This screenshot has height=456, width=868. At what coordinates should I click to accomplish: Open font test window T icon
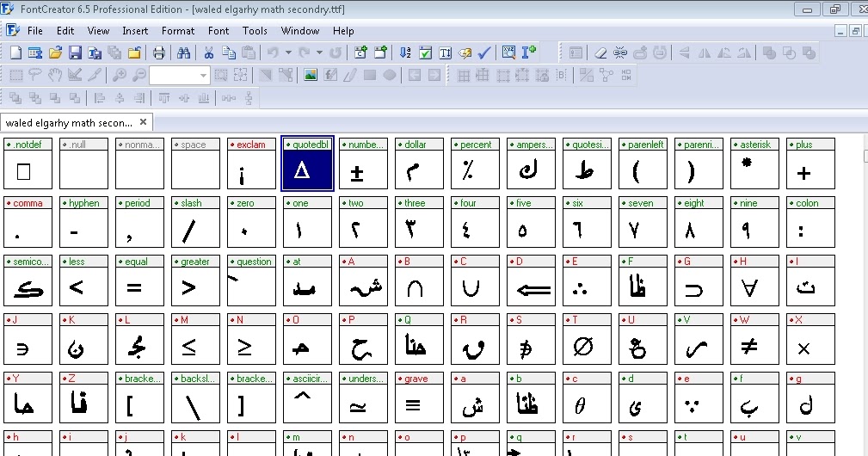pos(445,53)
